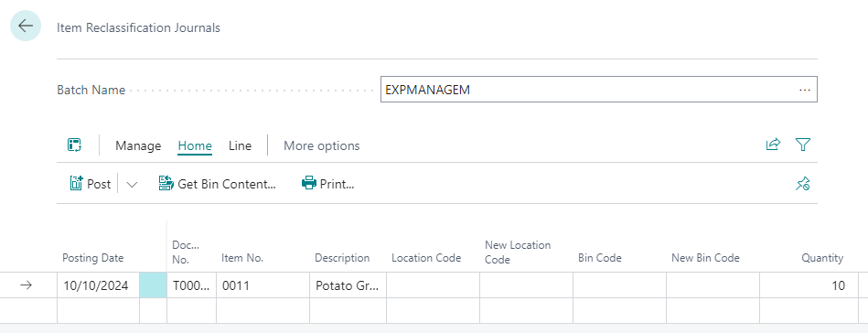
Task: Open the Batch Name lookup ellipsis
Action: click(x=805, y=90)
